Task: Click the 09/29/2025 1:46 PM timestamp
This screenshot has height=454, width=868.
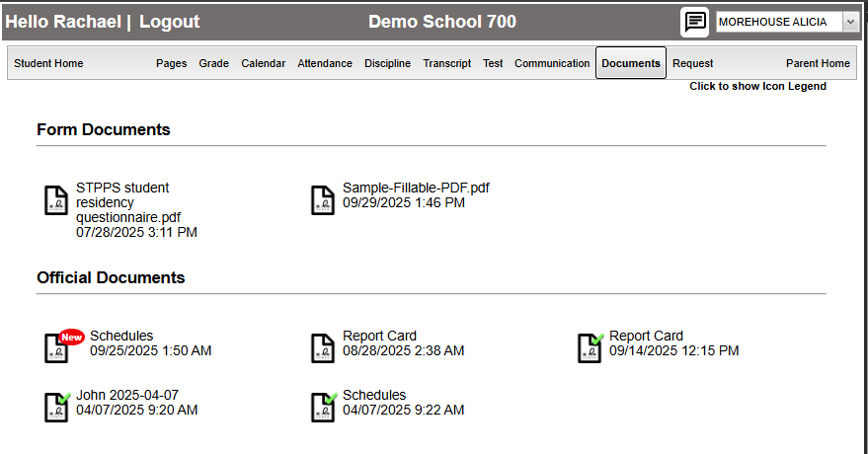Action: coord(404,203)
